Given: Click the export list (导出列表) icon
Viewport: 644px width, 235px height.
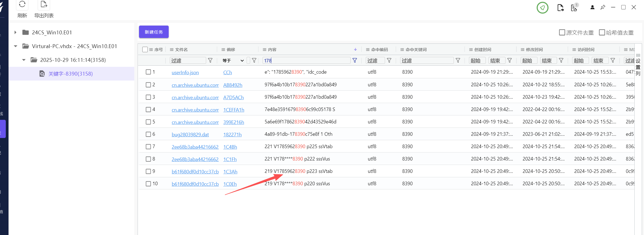Looking at the screenshot, I should coord(44,4).
